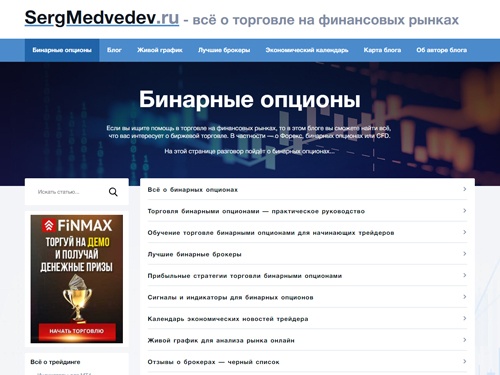The height and width of the screenshot is (375, 500).
Task: Open Лучшие бинарные брокеры list item
Action: point(194,254)
